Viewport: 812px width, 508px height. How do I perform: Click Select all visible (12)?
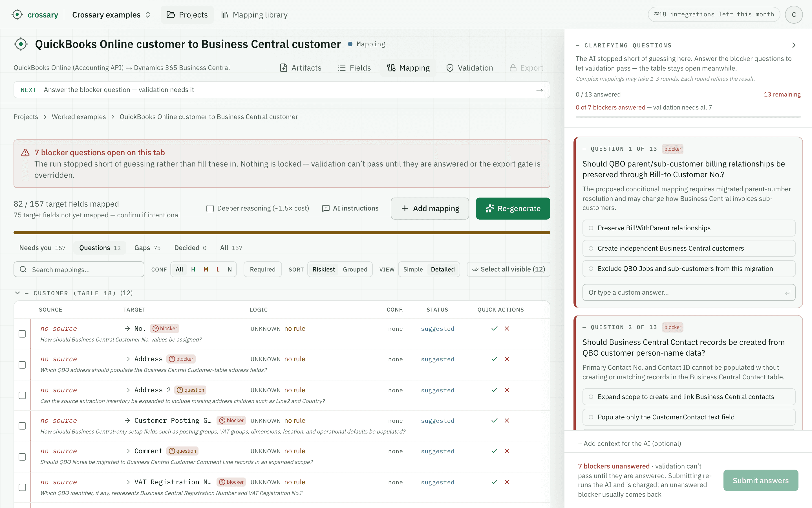(x=508, y=270)
